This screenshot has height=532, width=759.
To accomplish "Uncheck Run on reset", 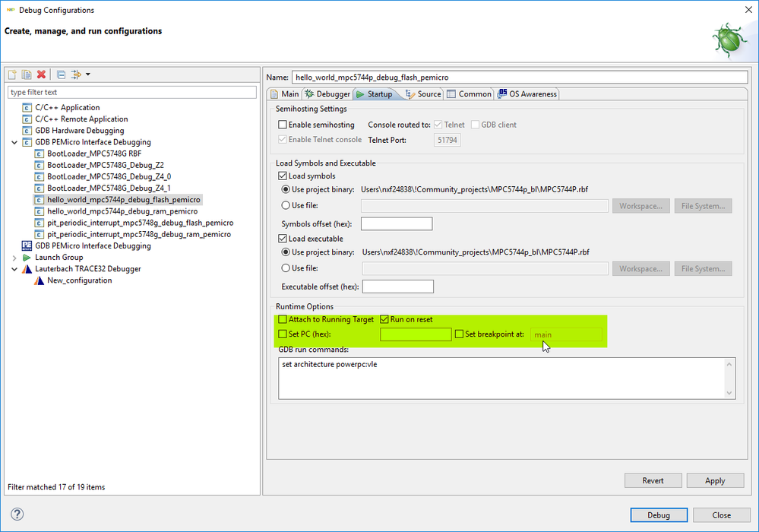I will click(384, 319).
